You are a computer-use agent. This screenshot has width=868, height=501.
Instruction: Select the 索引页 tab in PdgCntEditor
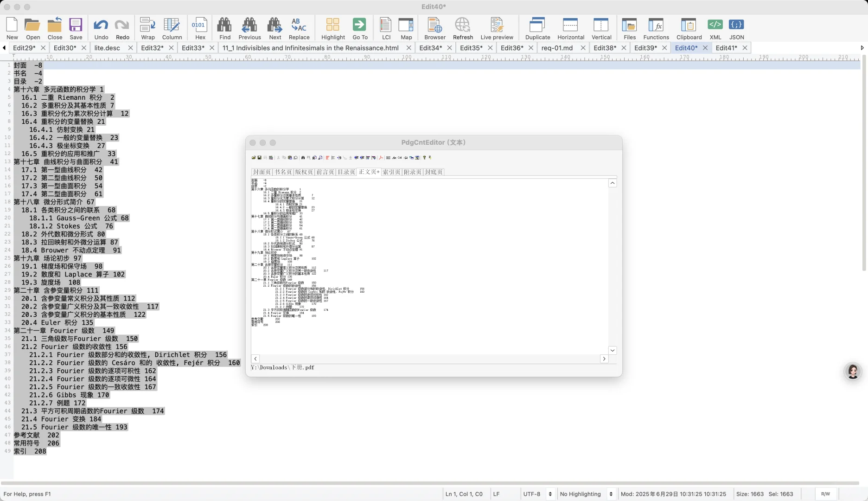(x=391, y=172)
